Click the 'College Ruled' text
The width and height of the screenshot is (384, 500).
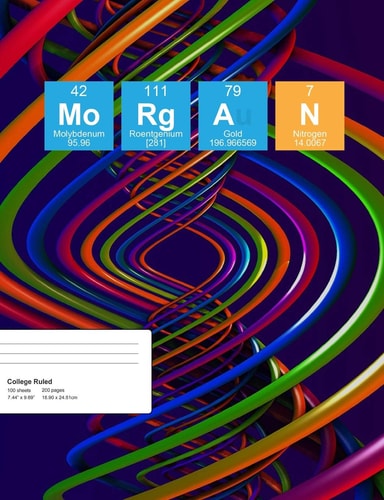[30, 382]
